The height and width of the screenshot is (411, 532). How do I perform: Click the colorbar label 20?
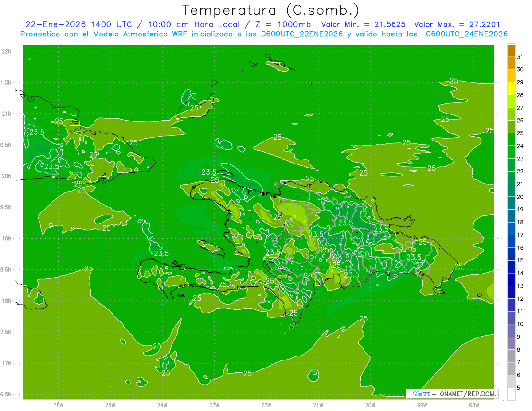click(x=520, y=197)
